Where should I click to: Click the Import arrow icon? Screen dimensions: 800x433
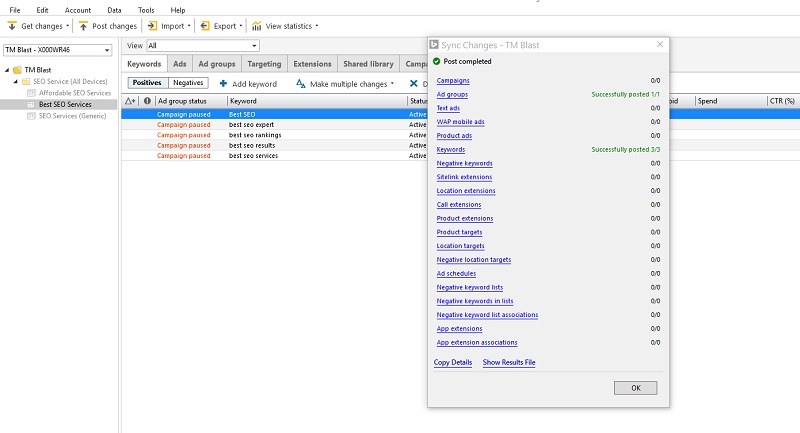tap(152, 26)
